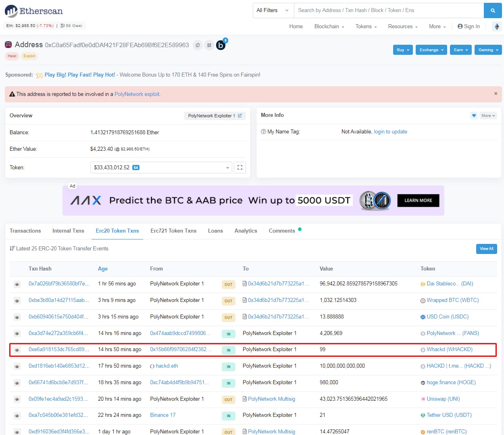Click the sort icon beside Latest 25 ERC-20
The width and height of the screenshot is (504, 435).
(x=12, y=248)
